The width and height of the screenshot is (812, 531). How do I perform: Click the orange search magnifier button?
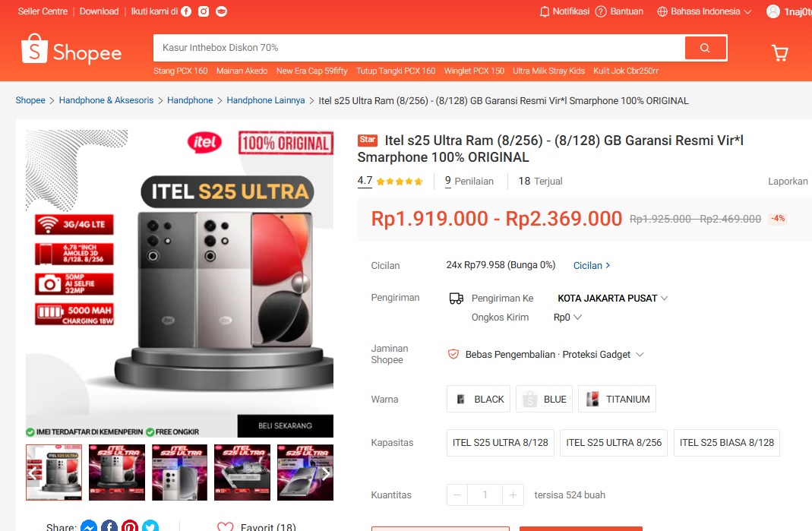coord(705,48)
